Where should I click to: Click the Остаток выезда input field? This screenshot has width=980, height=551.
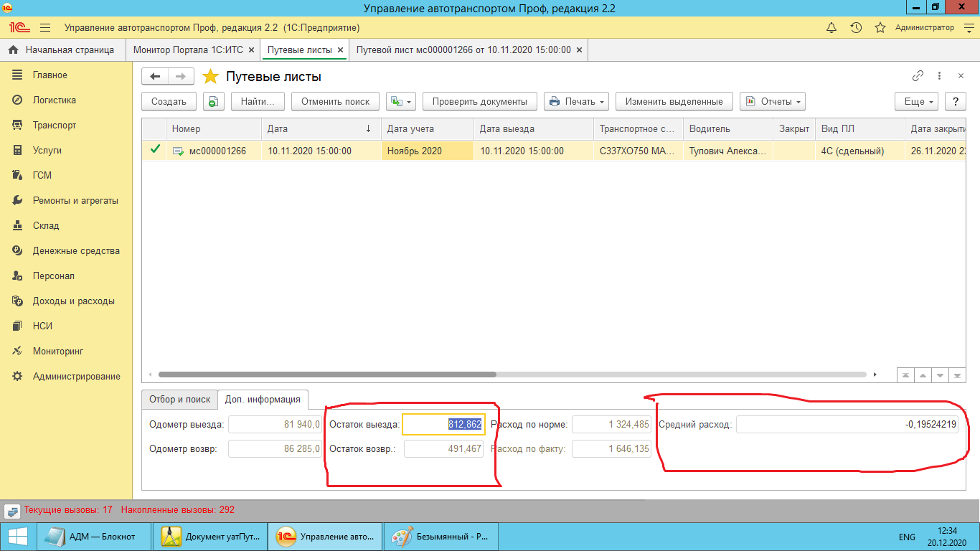(443, 425)
